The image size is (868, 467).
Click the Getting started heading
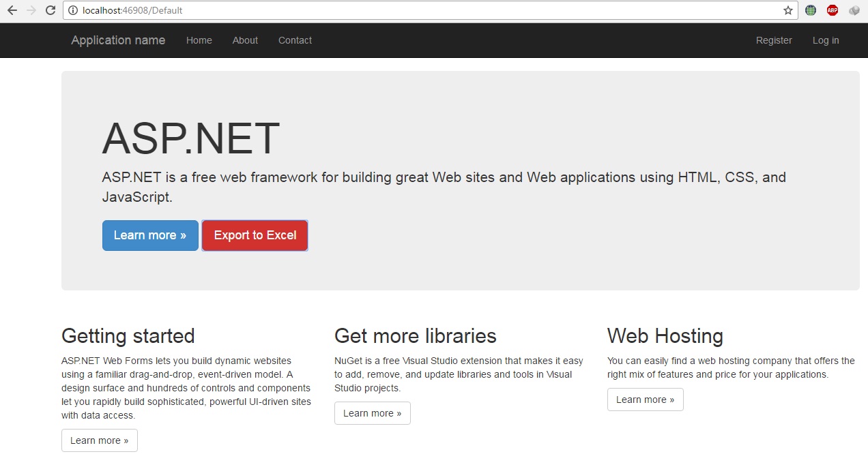(x=128, y=336)
